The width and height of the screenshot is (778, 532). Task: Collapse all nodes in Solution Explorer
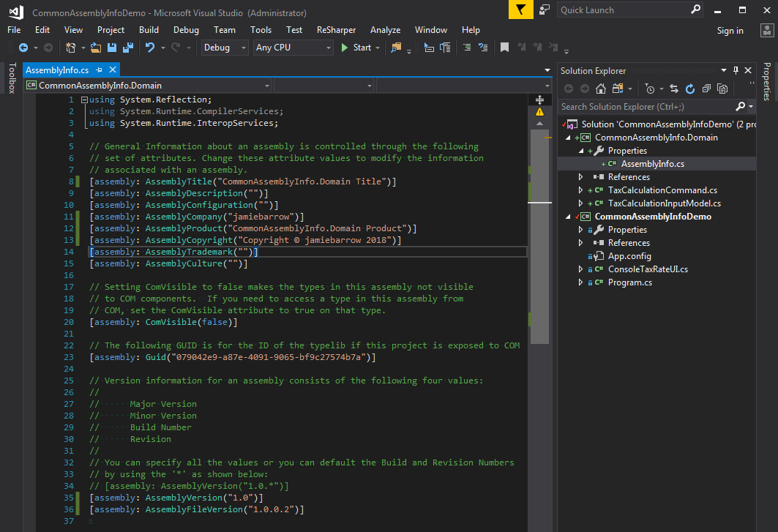pos(706,89)
